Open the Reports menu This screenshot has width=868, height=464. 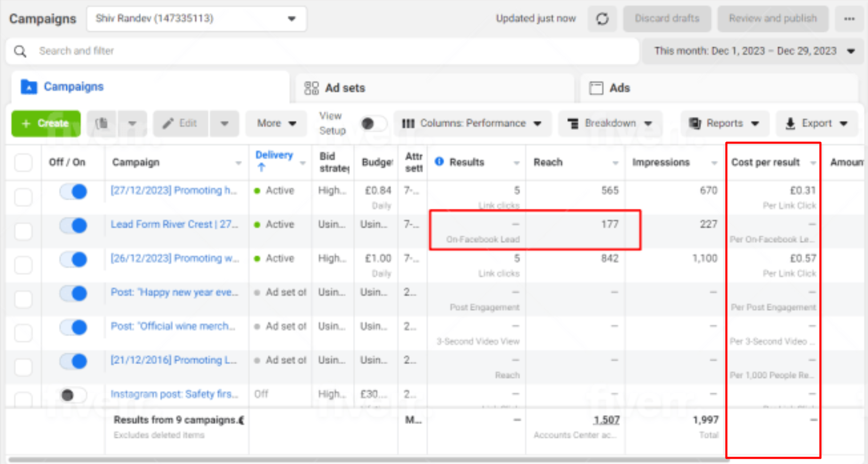(x=724, y=123)
